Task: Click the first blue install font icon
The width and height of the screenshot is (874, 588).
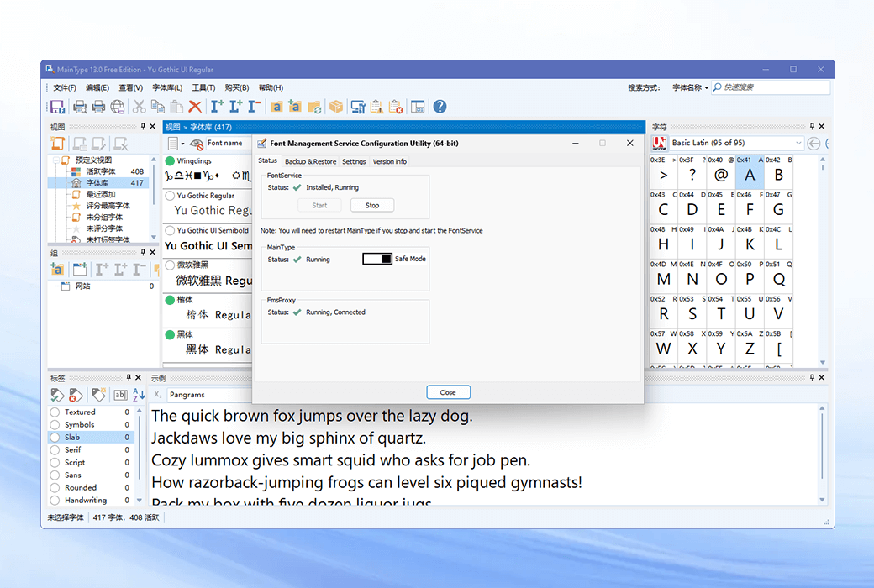Action: 217,106
